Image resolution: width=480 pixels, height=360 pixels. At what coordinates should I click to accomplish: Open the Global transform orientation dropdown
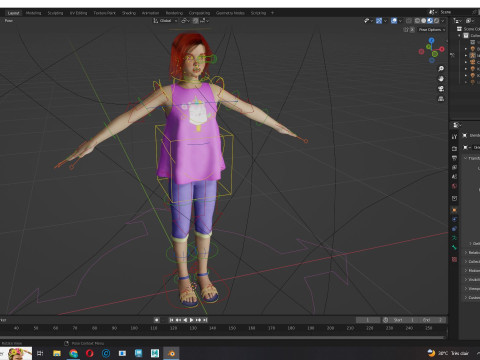tap(165, 21)
